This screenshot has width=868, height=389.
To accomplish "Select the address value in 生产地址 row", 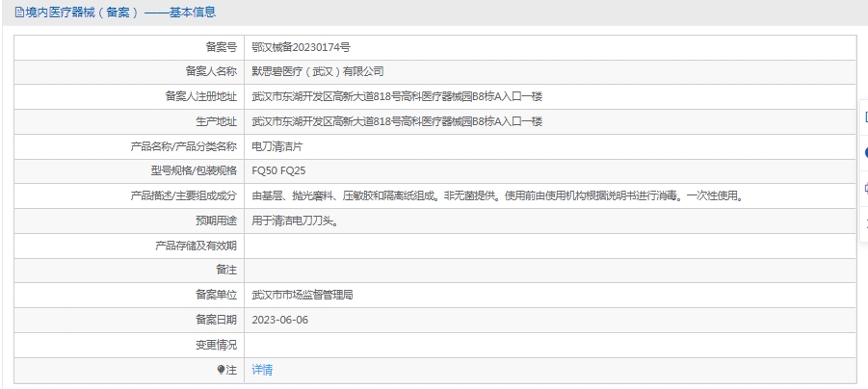I will point(397,121).
